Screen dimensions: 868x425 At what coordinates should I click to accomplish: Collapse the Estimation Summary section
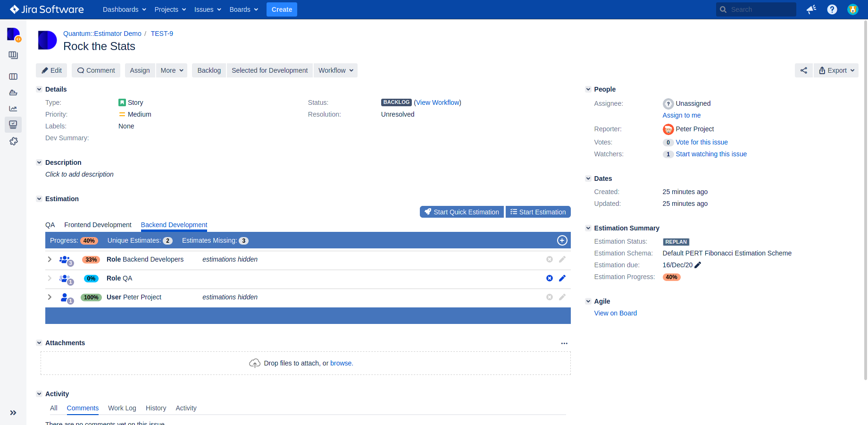[x=588, y=228]
